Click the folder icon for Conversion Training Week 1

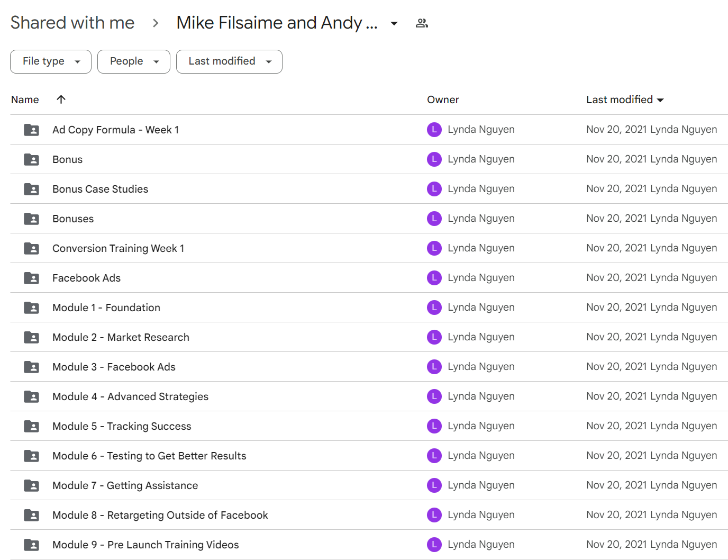click(31, 248)
